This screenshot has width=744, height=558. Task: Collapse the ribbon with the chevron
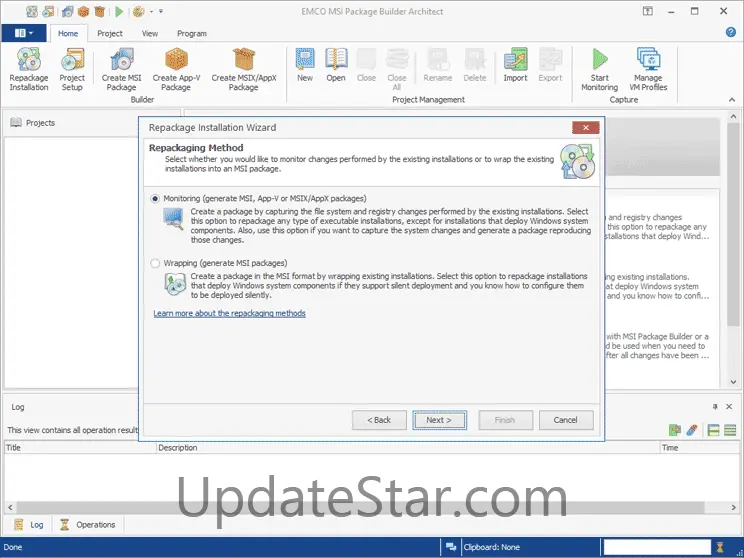(732, 100)
